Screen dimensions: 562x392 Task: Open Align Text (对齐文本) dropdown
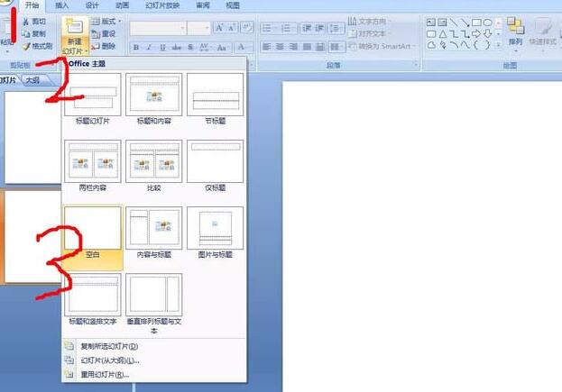(x=369, y=33)
